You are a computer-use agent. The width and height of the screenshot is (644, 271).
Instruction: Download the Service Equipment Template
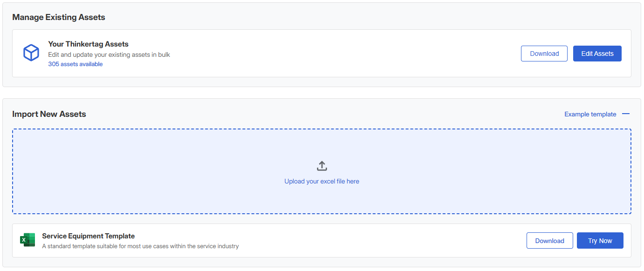pos(549,241)
